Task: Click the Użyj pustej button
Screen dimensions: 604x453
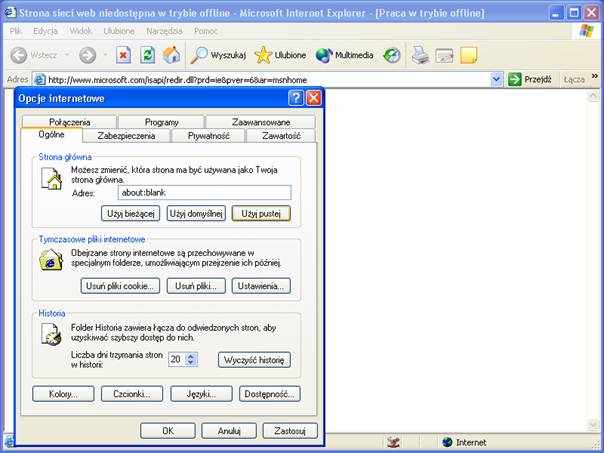Action: 261,213
